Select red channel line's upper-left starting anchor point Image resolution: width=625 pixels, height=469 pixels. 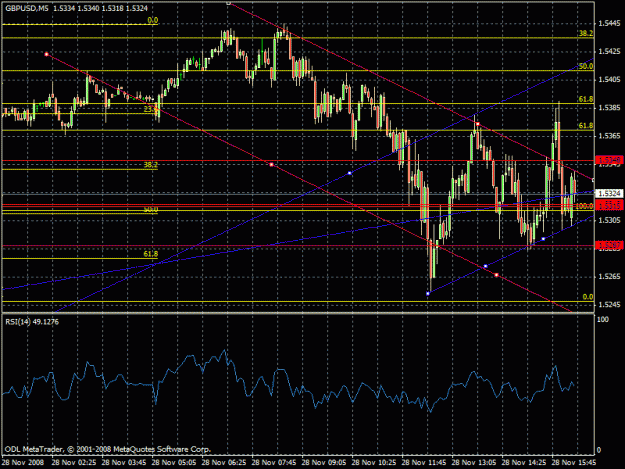pos(46,54)
